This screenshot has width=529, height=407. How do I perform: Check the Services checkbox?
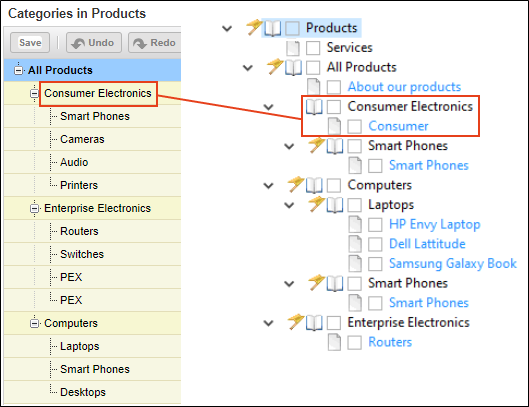[x=313, y=48]
